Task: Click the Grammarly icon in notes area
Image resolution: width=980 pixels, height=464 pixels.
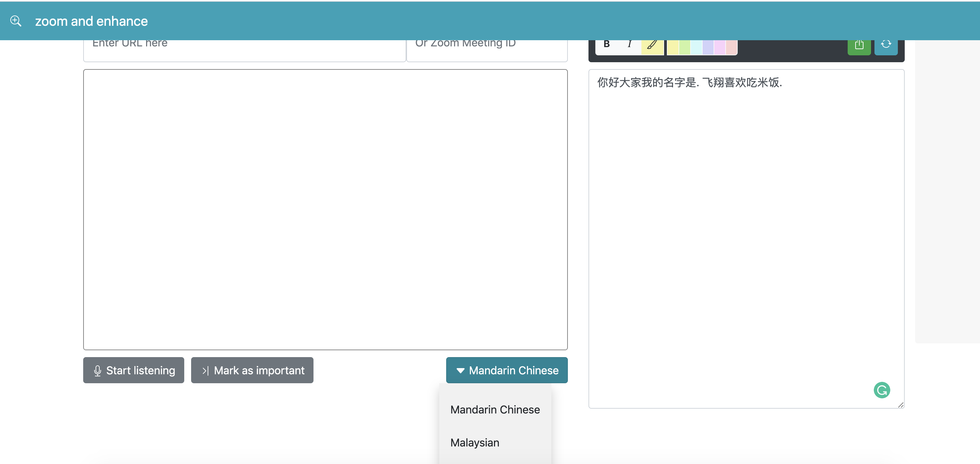Action: [x=881, y=390]
